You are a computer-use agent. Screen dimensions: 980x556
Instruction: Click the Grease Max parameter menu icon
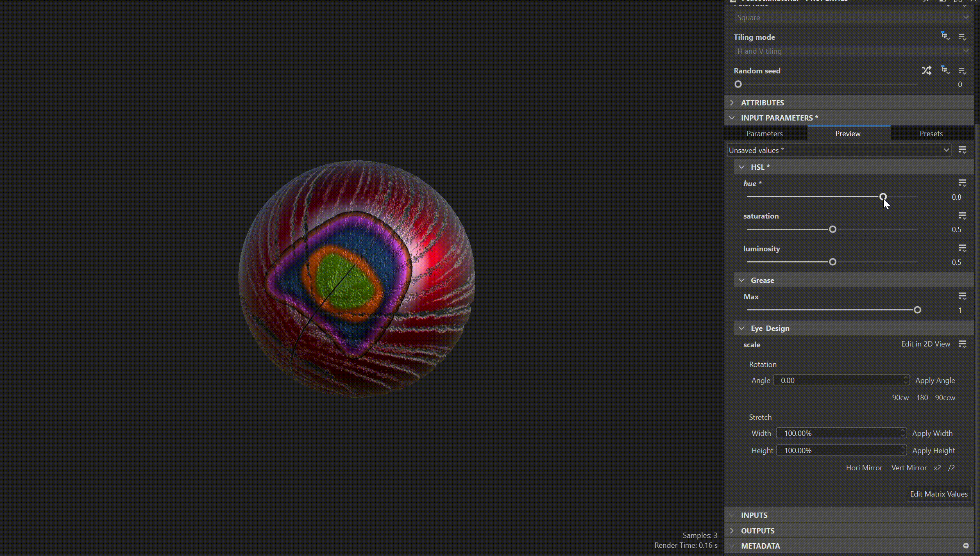point(962,296)
